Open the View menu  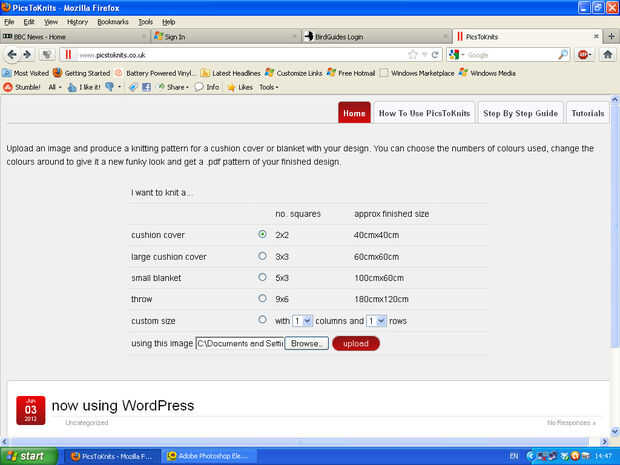tap(51, 22)
